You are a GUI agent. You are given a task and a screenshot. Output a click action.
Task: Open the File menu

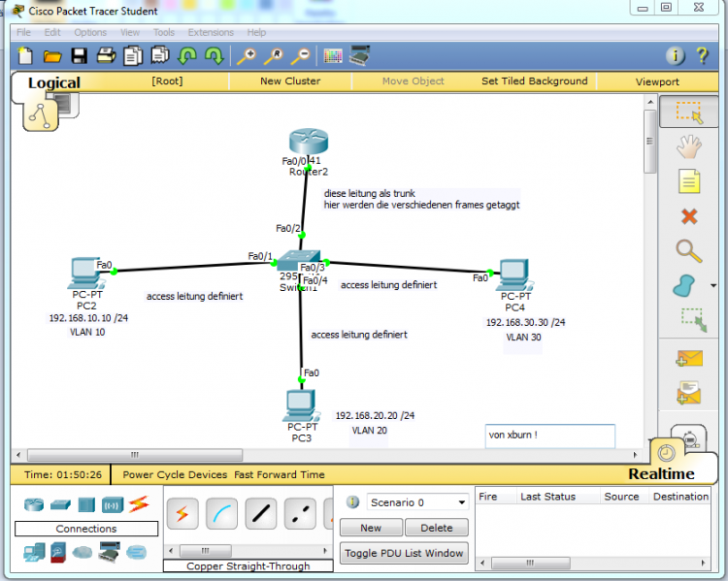click(x=23, y=32)
